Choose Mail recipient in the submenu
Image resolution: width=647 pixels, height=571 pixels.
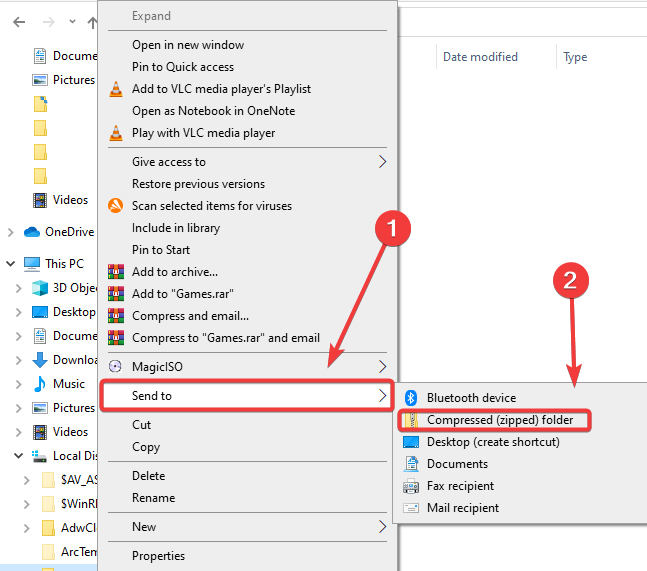[x=463, y=508]
